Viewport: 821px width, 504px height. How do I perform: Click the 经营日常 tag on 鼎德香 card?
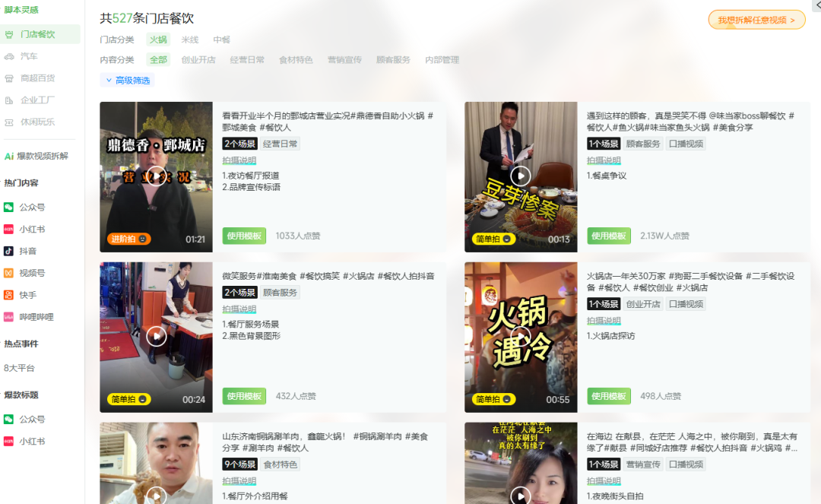click(280, 144)
